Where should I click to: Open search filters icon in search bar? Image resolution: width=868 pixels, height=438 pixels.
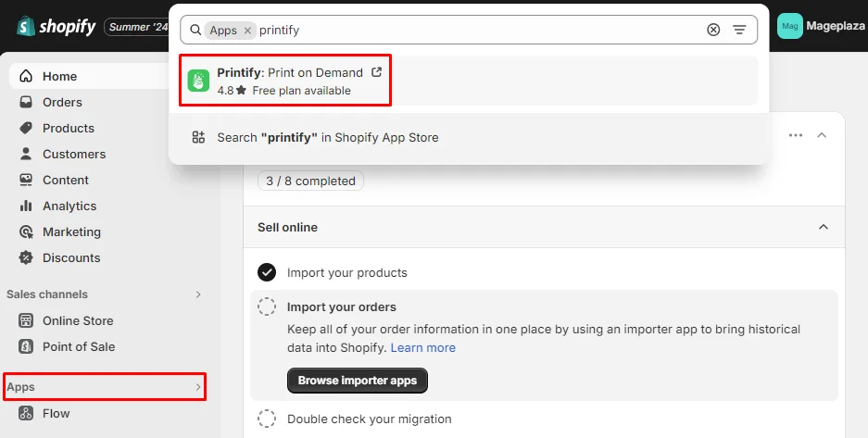[739, 30]
